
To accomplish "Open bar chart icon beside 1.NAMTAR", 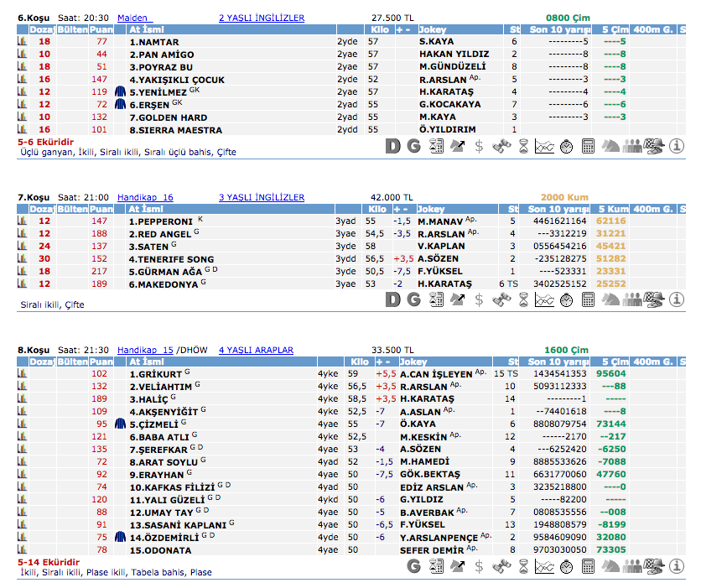I will click(23, 41).
